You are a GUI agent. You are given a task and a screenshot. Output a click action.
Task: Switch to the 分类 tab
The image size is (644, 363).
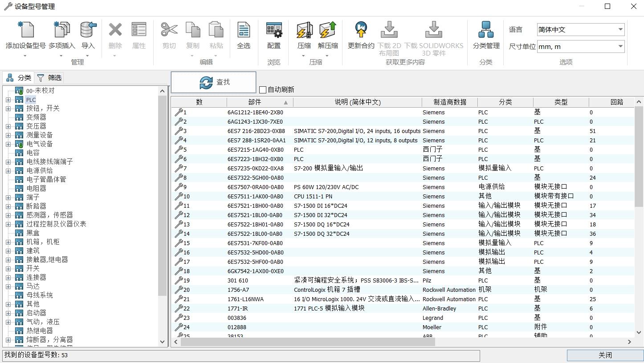(x=19, y=78)
